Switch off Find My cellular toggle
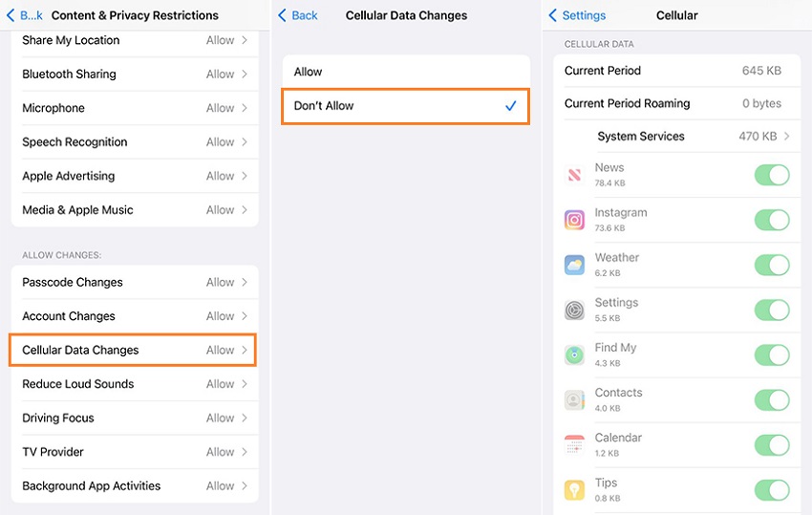Viewport: 812px width, 515px height. click(x=772, y=355)
